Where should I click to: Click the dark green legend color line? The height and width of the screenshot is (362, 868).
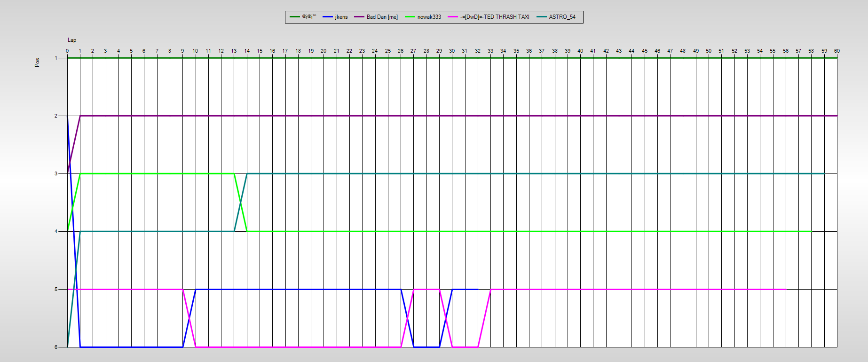(x=295, y=17)
